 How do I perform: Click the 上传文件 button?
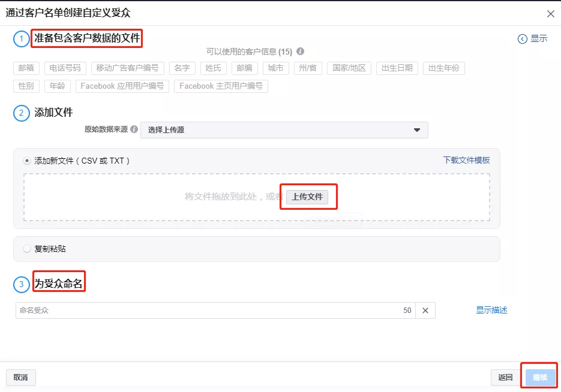308,196
